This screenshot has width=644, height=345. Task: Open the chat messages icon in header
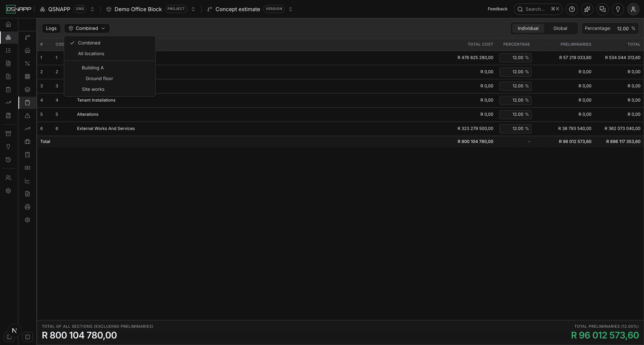602,9
